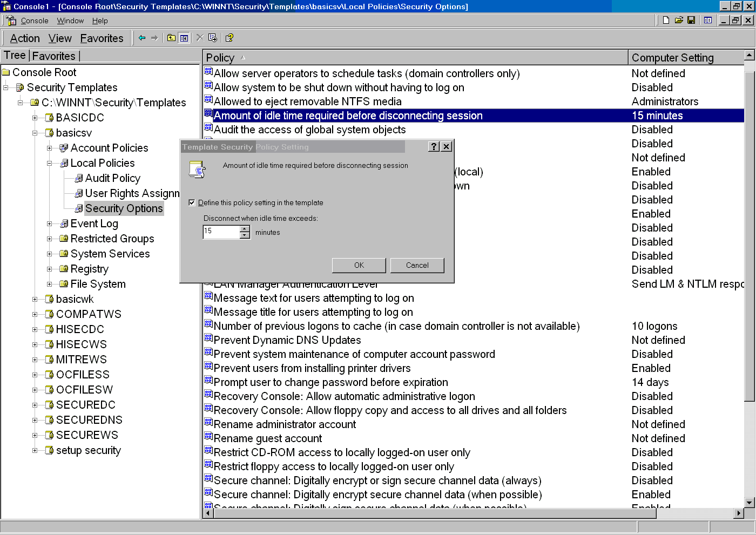
Task: Click the icon next to Audit Policy
Action: click(79, 178)
